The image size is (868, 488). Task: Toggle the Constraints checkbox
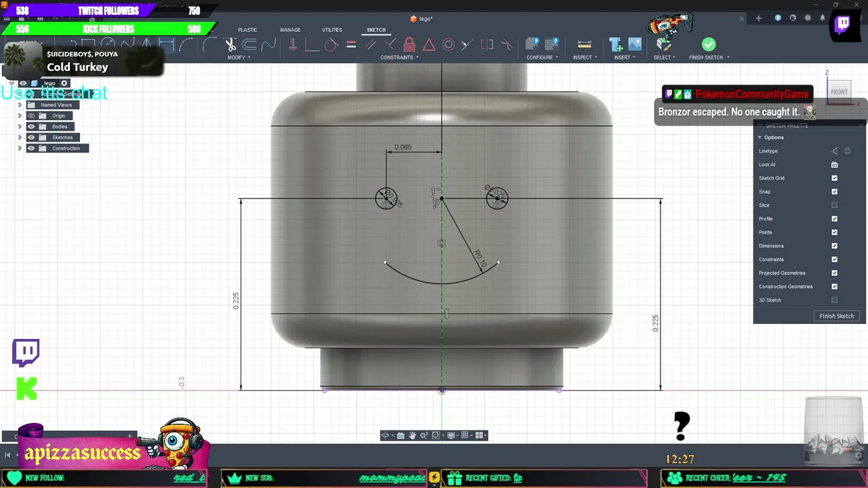pos(835,260)
